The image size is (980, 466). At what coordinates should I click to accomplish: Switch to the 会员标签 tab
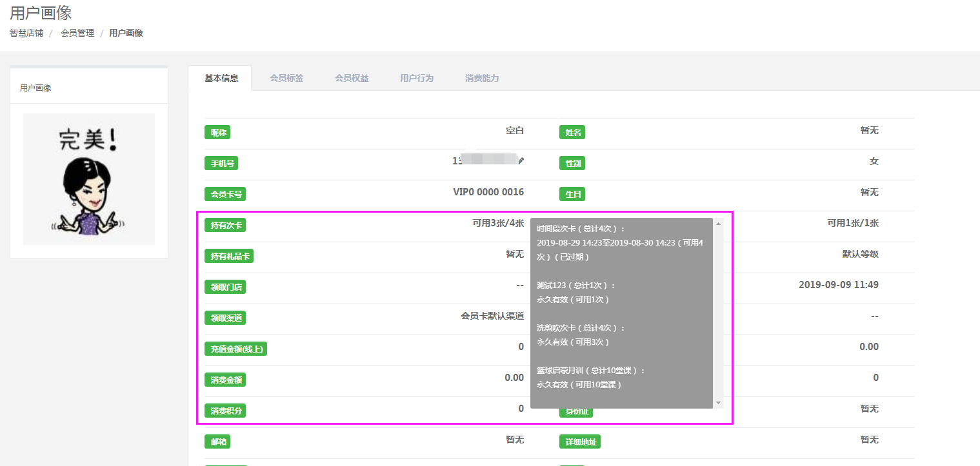(286, 78)
